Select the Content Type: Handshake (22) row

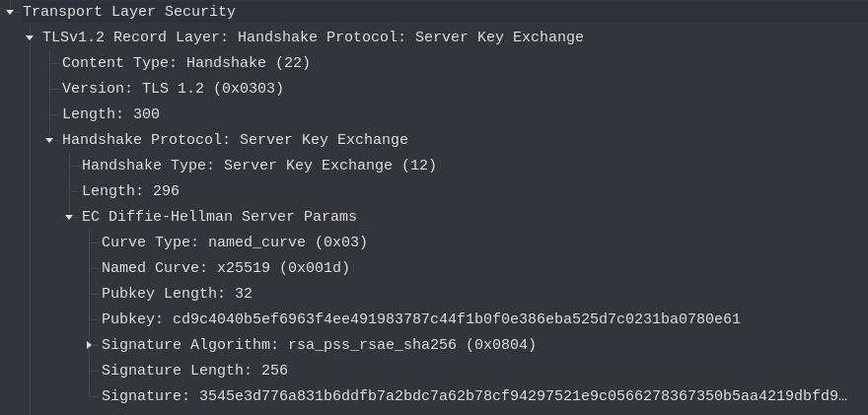click(185, 63)
